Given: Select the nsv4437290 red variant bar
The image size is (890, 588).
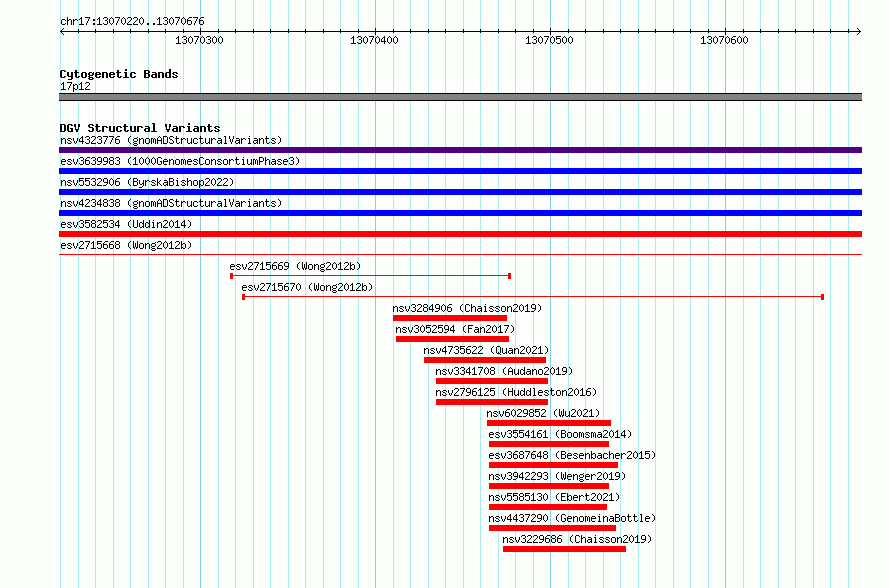Looking at the screenshot, I should pos(552,528).
